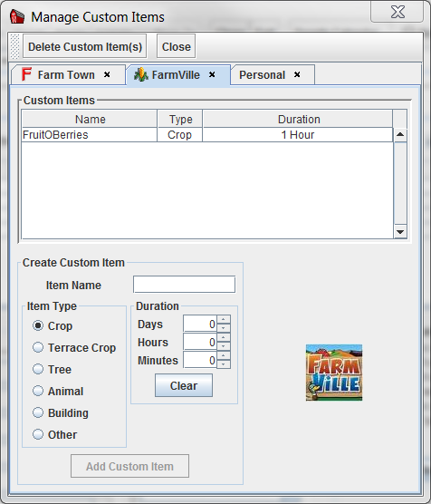Increase the Days spinner with its up arrow
431x504 pixels.
tap(224, 319)
